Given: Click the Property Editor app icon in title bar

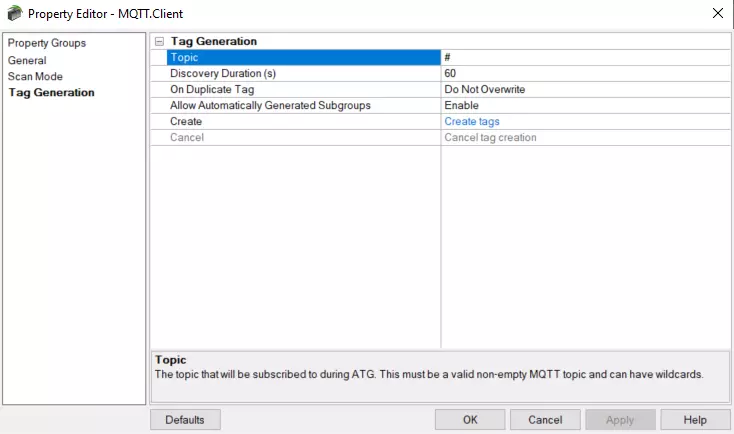Looking at the screenshot, I should pyautogui.click(x=15, y=13).
